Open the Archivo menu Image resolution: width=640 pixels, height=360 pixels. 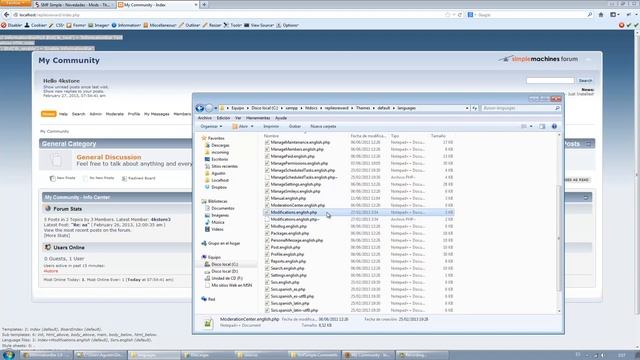204,118
